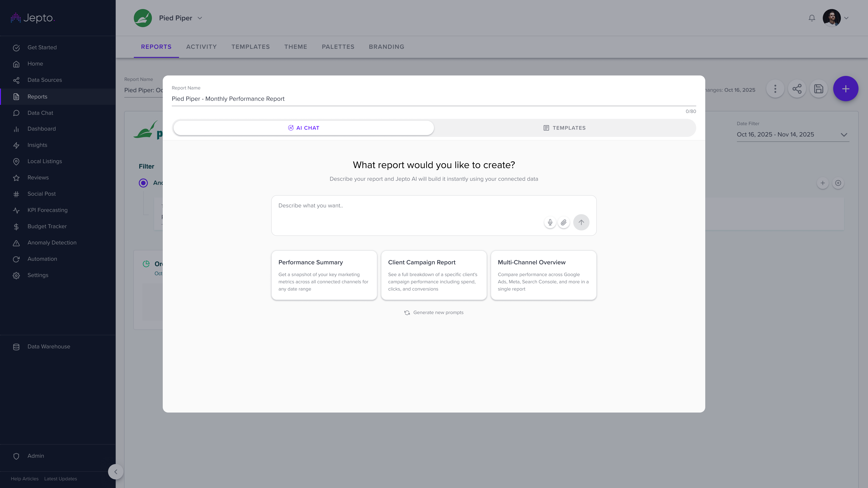Open the Latest Updates link
Viewport: 868px width, 488px height.
coord(61,479)
